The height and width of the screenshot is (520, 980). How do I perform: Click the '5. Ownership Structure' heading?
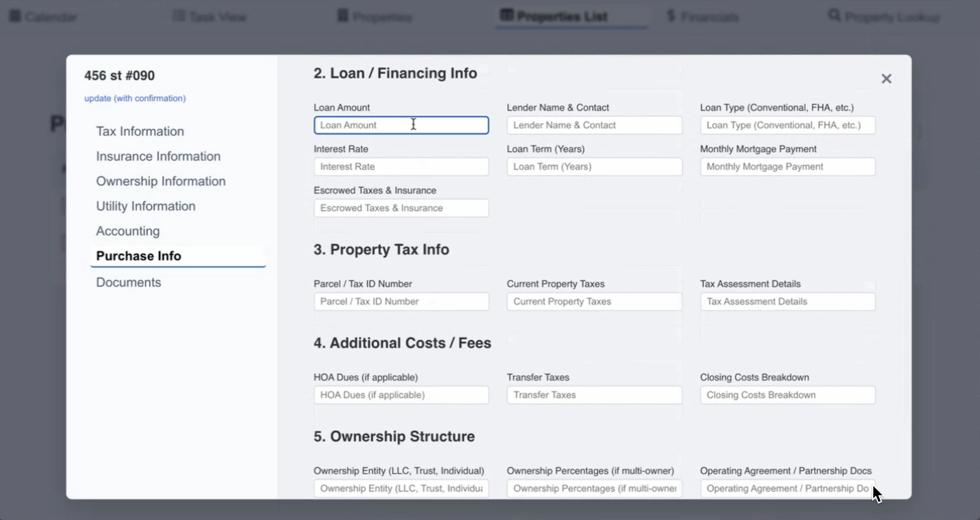tap(394, 437)
